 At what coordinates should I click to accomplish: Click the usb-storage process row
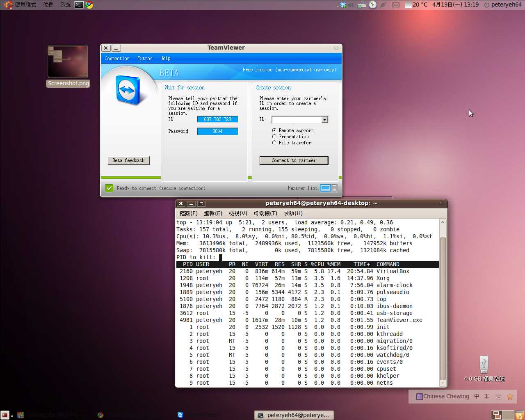coord(308,313)
